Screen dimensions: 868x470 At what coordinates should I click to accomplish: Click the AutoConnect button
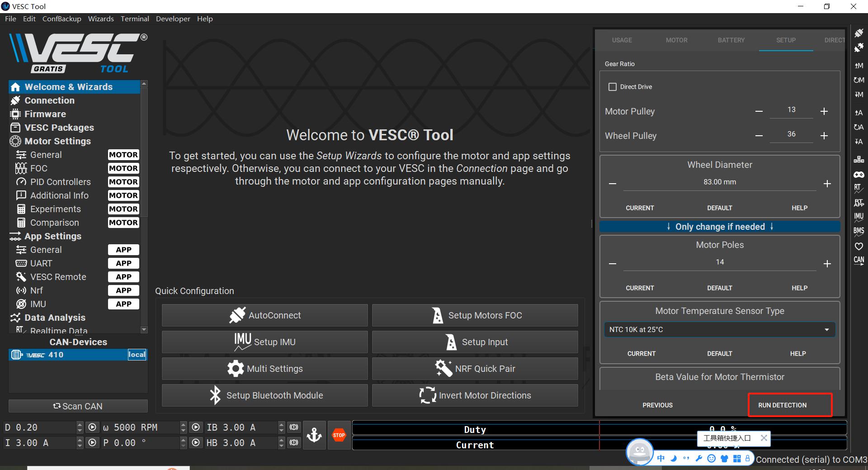(x=265, y=315)
